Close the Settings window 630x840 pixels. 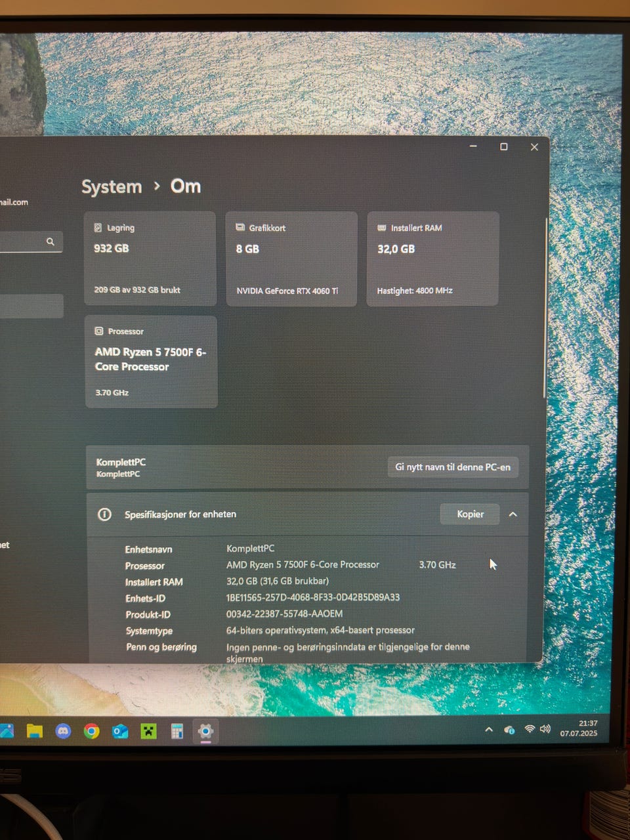[534, 147]
